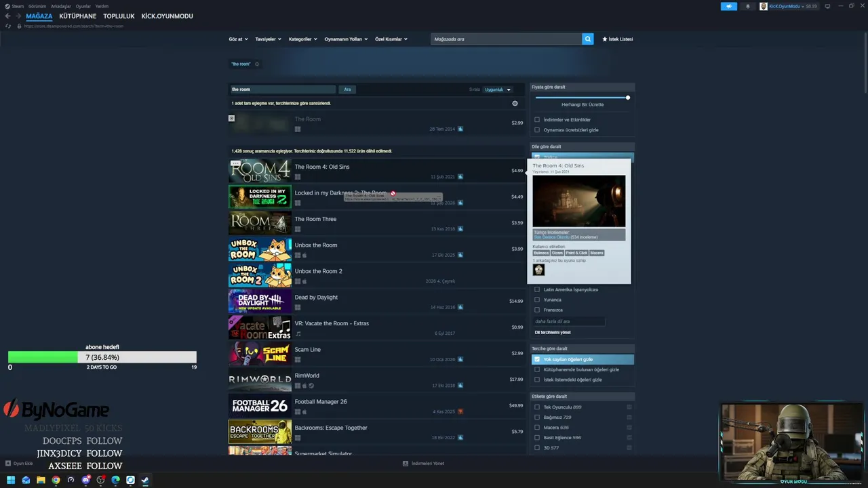
Task: Click the friend avatar in hover popup
Action: [538, 270]
